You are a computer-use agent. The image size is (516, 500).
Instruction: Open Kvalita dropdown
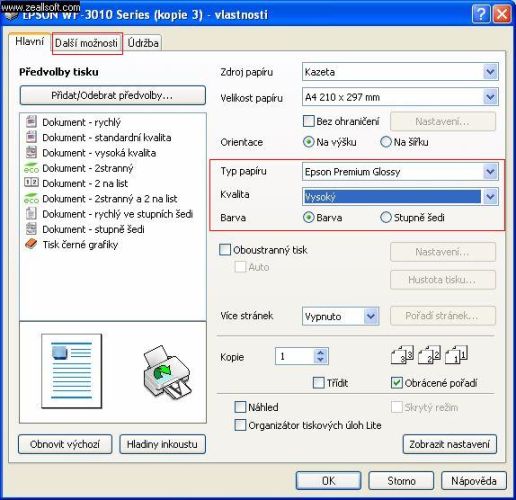(490, 197)
